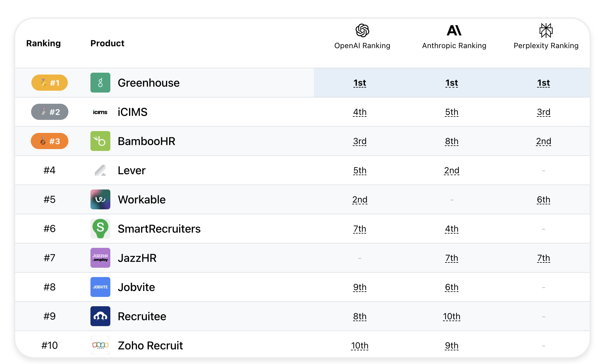Click the bronze #3 ranking badge
603x364 pixels.
(49, 141)
